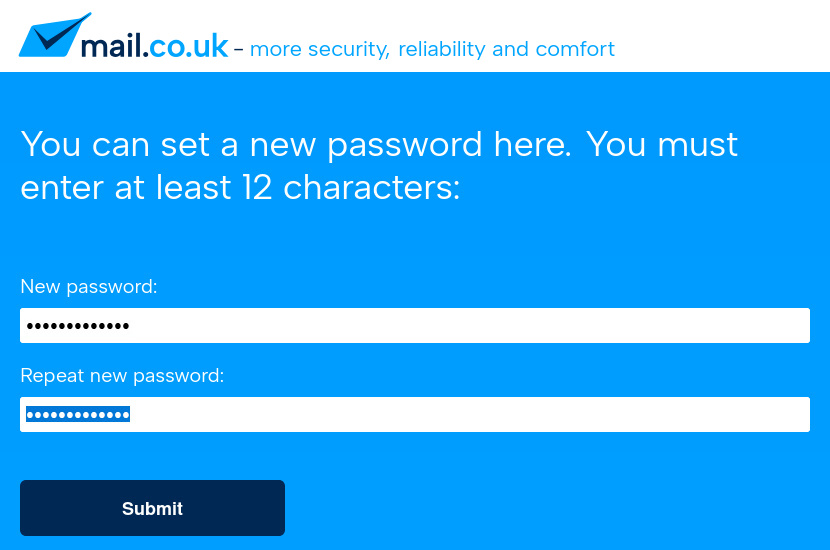This screenshot has height=550, width=830.
Task: Click the "more security, reliability and comfort" tagline
Action: (432, 49)
